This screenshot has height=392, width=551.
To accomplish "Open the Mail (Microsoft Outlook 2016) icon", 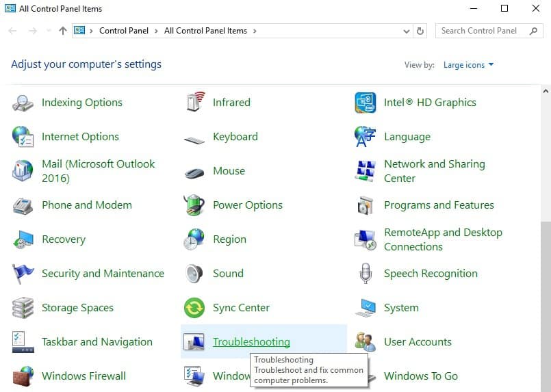I will [23, 171].
